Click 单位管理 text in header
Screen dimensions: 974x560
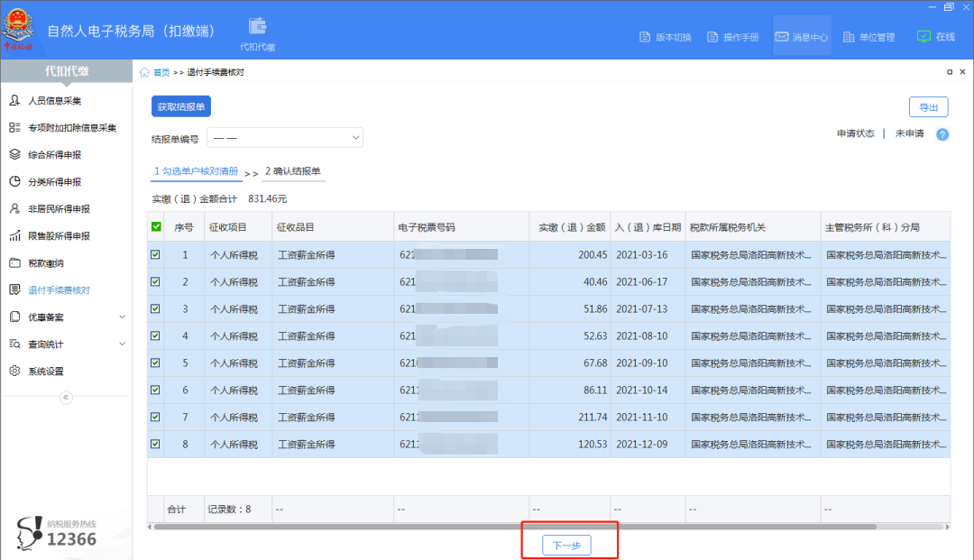point(878,37)
